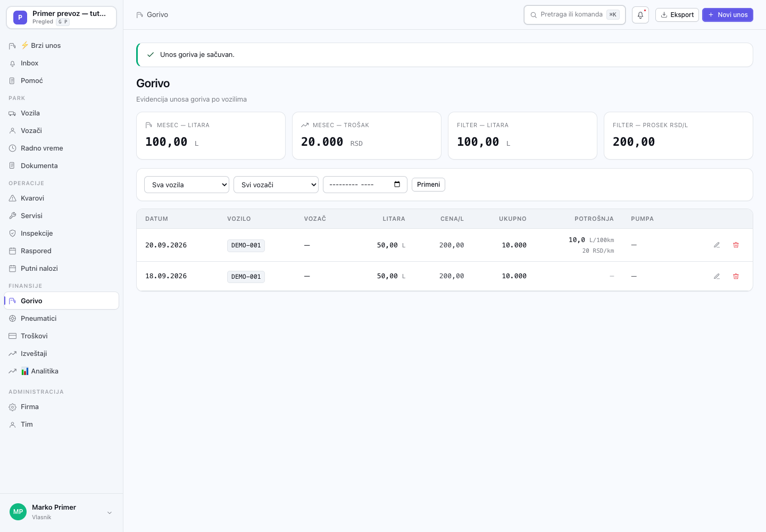Delete the 18.09.2026 fuel entry

coord(736,277)
